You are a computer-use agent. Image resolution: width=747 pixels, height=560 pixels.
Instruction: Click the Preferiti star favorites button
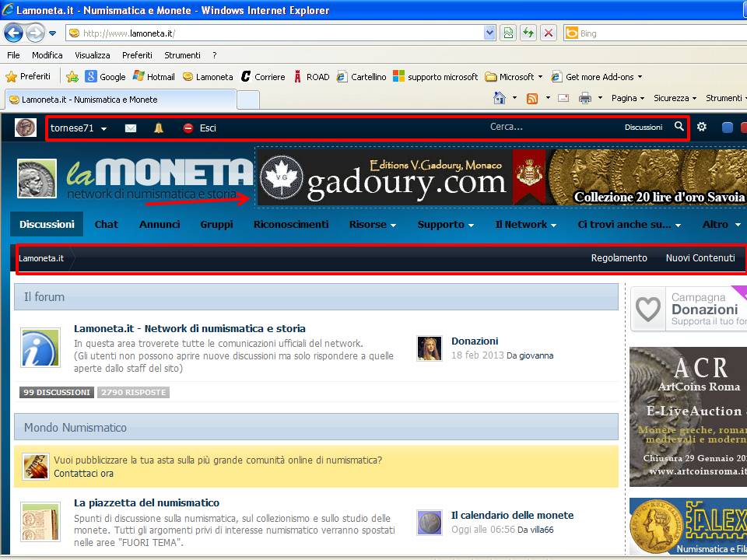[x=28, y=76]
